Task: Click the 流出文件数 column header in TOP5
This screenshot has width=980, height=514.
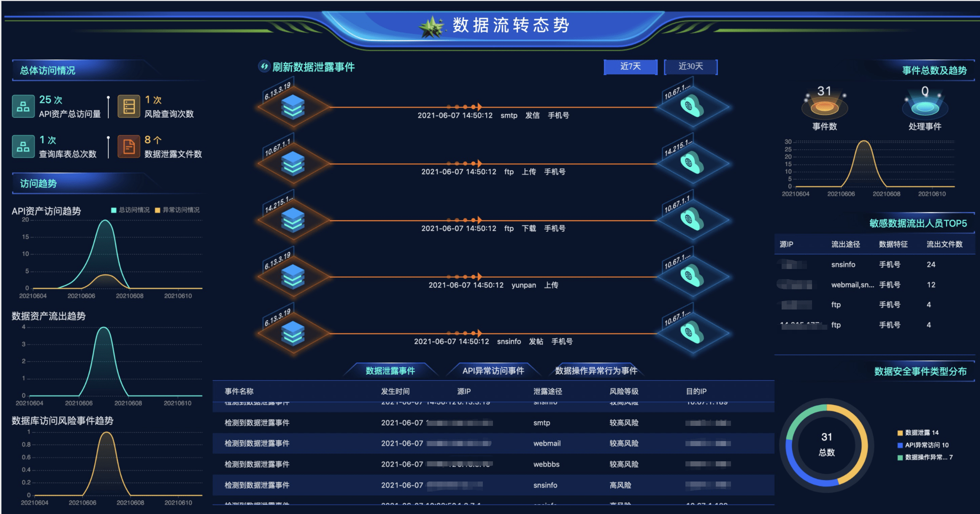Action: click(945, 244)
